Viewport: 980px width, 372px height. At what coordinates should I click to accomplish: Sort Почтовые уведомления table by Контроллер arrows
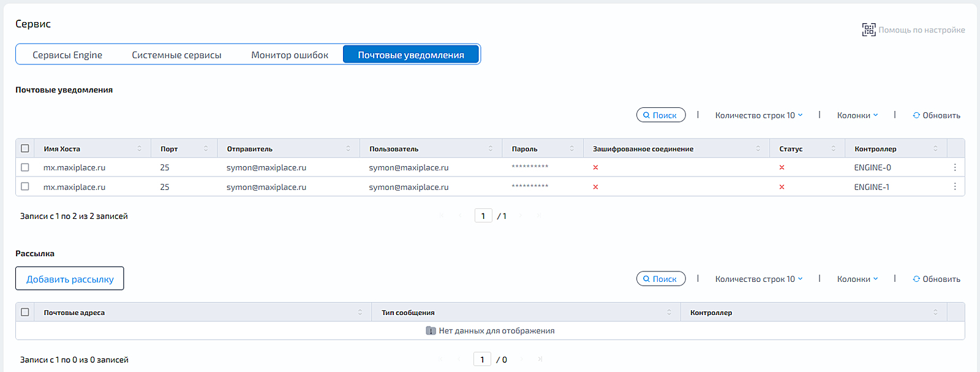[x=935, y=148]
